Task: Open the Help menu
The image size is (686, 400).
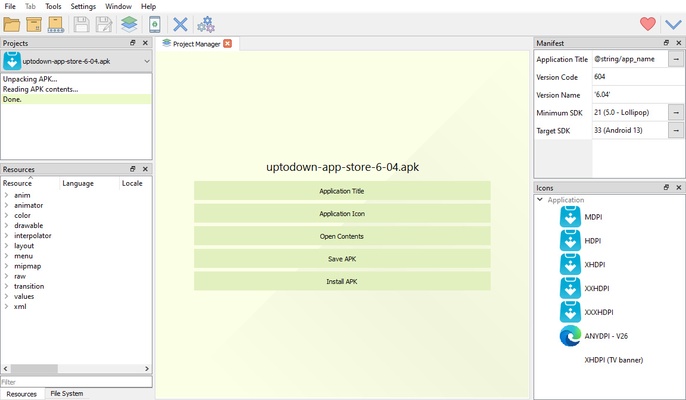Action: coord(148,6)
